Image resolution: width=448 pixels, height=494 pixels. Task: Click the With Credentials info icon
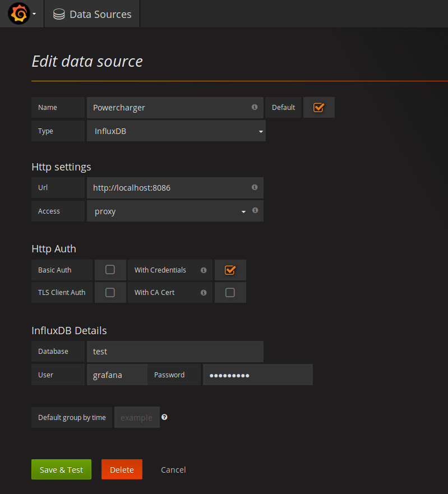204,270
